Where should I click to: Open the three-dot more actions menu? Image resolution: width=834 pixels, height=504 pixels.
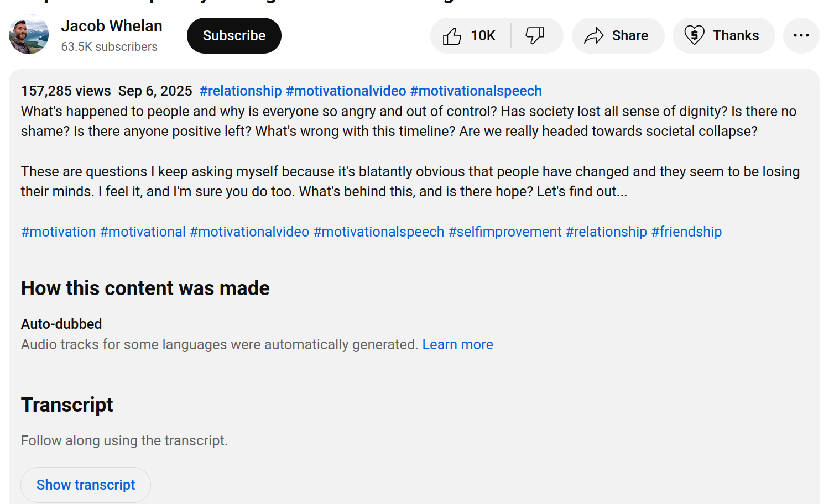click(801, 36)
